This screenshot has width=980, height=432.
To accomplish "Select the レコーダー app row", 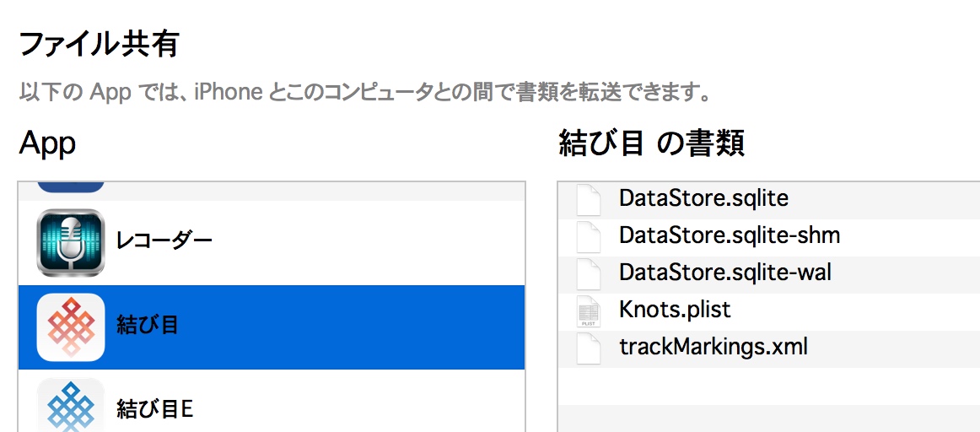I will pos(164,242).
